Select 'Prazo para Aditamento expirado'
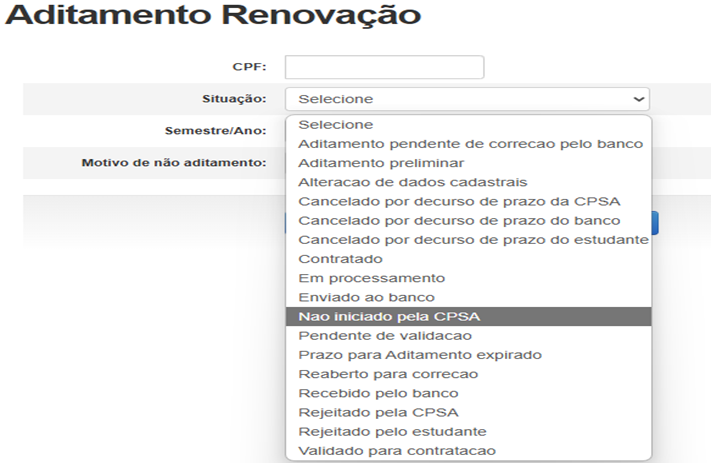The width and height of the screenshot is (711, 463). pyautogui.click(x=419, y=355)
